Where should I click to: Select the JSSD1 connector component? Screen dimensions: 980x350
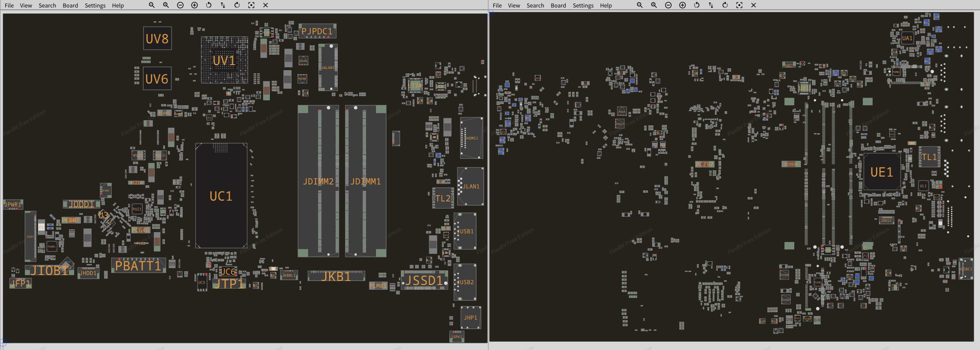424,280
